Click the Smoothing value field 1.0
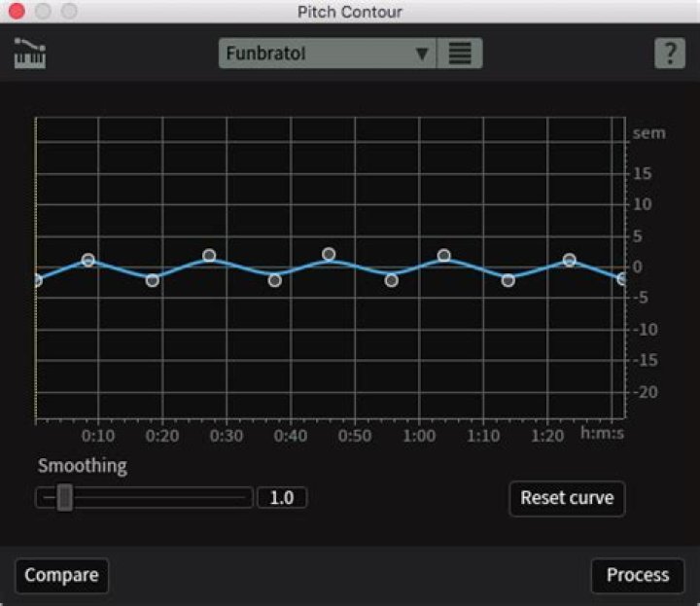This screenshot has width=700, height=606. click(x=282, y=497)
